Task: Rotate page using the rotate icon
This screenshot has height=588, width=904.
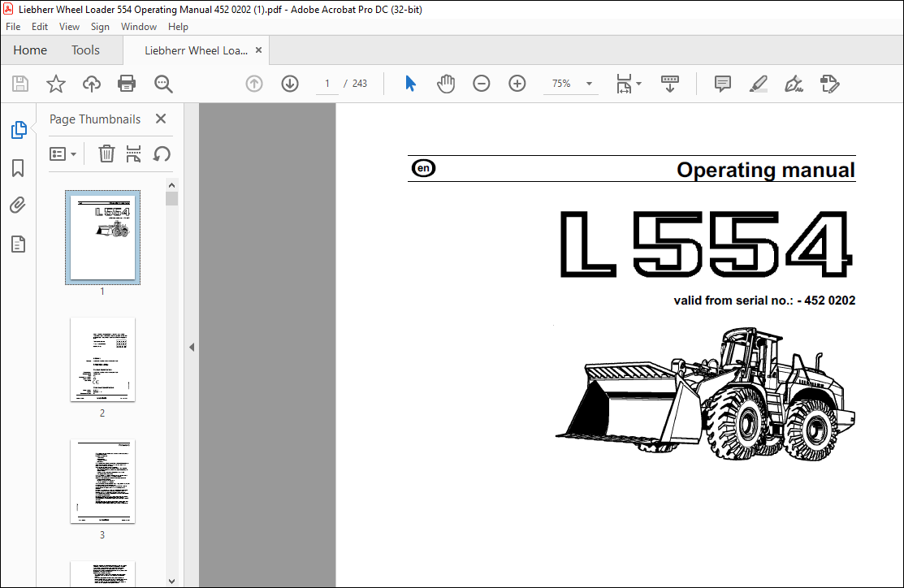Action: pyautogui.click(x=162, y=154)
